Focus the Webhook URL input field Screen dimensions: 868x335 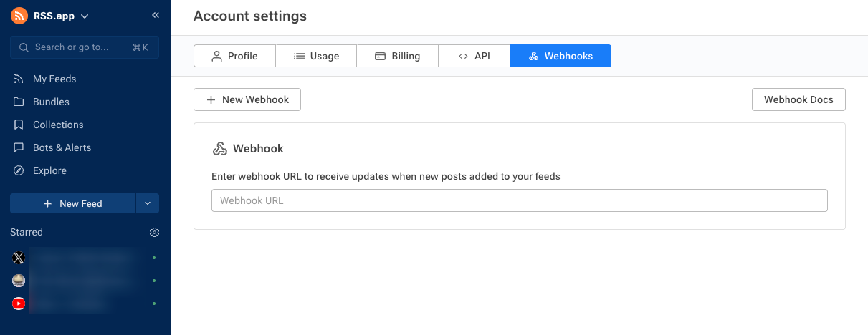click(x=519, y=200)
